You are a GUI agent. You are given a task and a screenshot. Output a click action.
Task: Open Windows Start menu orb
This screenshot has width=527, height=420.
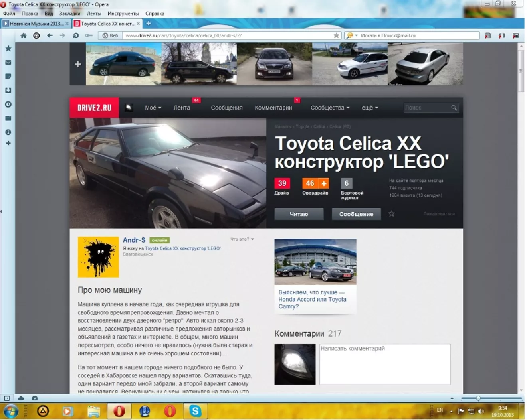click(11, 411)
